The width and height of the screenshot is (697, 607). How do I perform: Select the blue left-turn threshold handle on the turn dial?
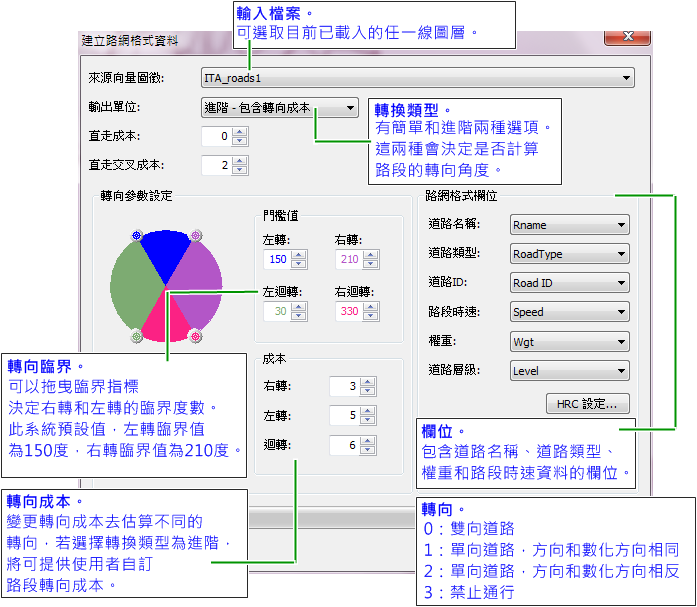137,235
